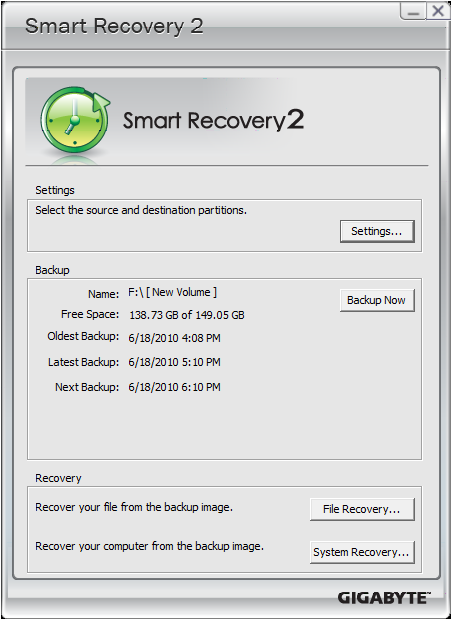Click the 'Backup' section heading
Viewport: 452px width, 620px height.
pyautogui.click(x=52, y=270)
